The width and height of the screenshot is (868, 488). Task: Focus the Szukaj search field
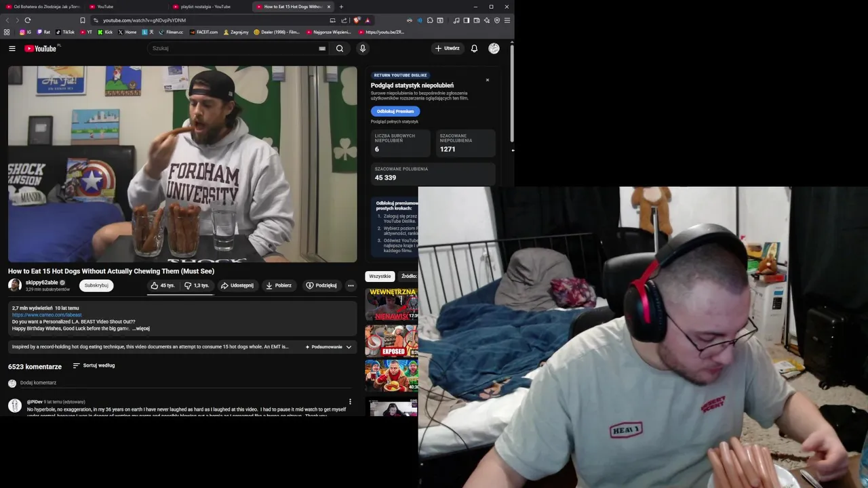234,48
